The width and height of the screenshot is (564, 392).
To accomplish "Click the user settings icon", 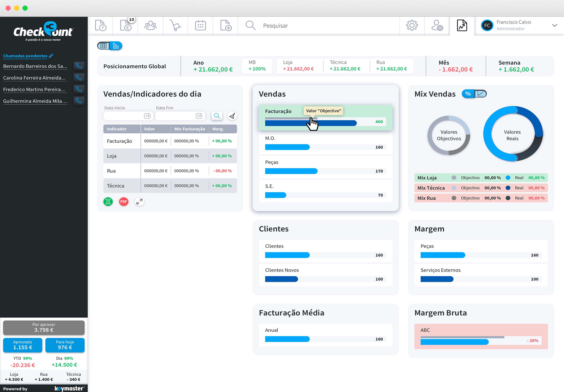I will pos(437,25).
